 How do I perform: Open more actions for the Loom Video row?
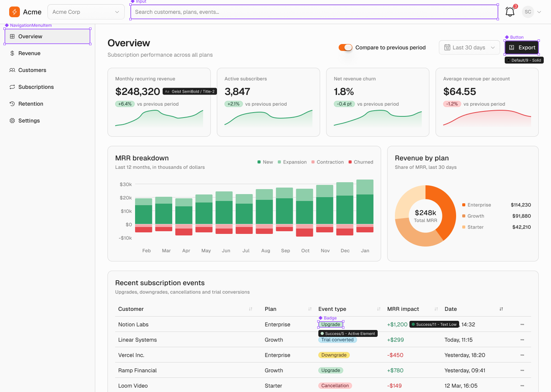(x=522, y=386)
